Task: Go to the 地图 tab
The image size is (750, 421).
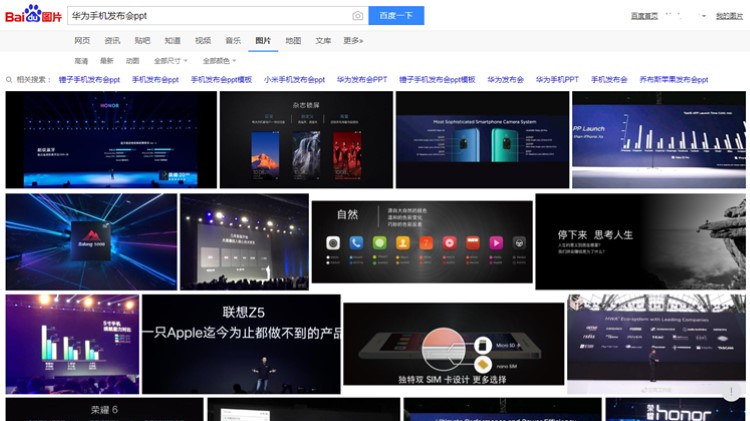Action: 293,41
